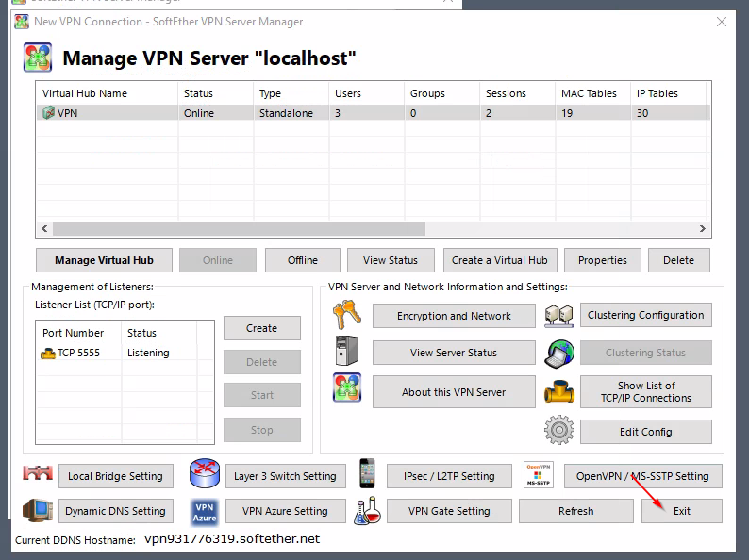This screenshot has width=749, height=560.
Task: Click the two-servers clustering icon
Action: tap(558, 316)
